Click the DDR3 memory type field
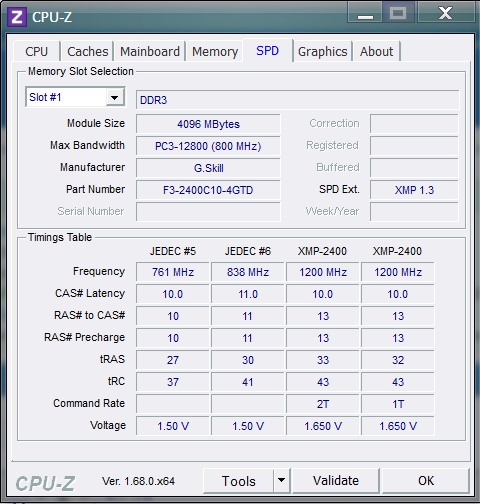Image resolution: width=480 pixels, height=504 pixels. point(297,100)
